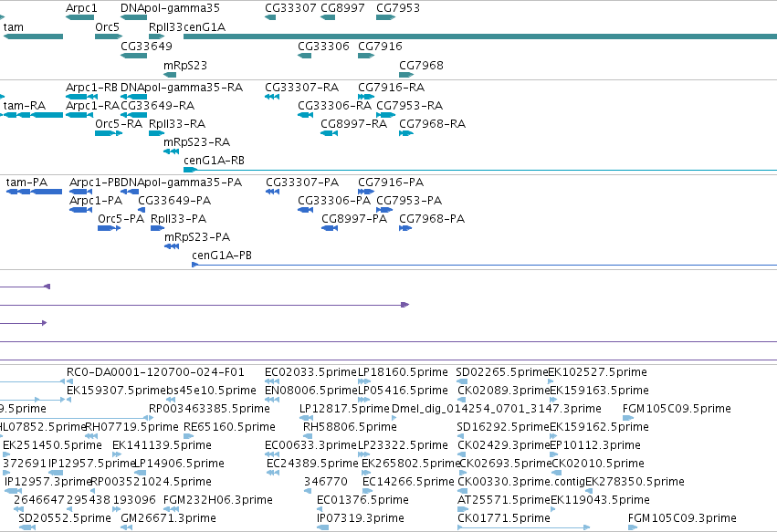Select transcript CG7953-RA

(409, 106)
